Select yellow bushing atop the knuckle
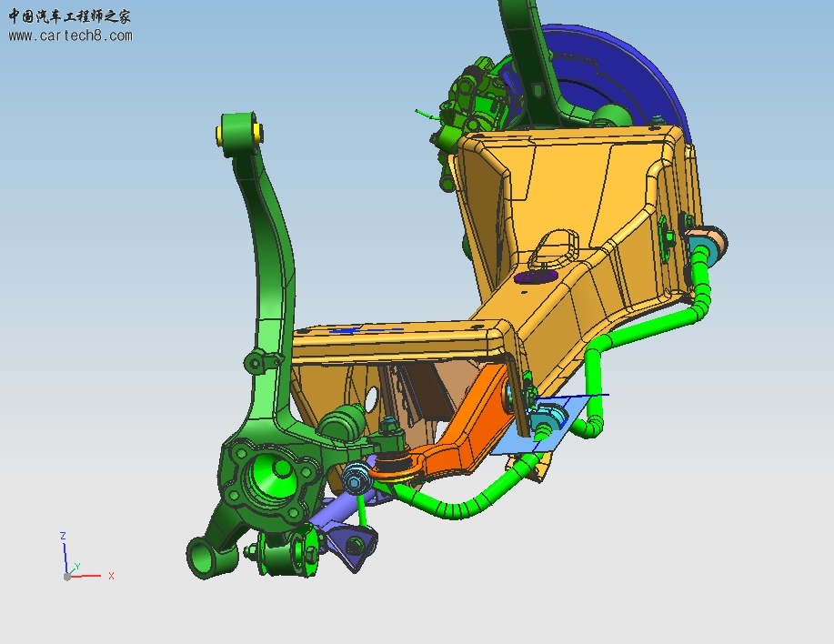 tap(239, 132)
